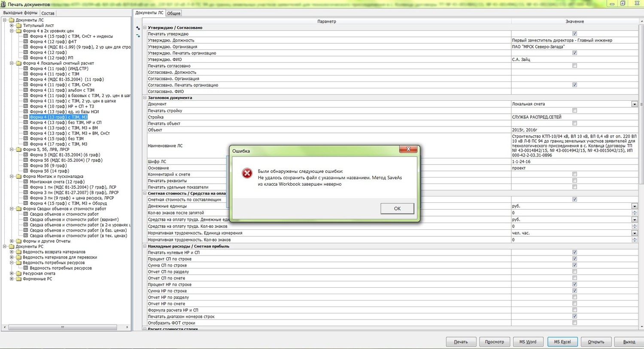Screen dimensions: 644x349
Task: Click the MS Excel button
Action: pos(562,342)
